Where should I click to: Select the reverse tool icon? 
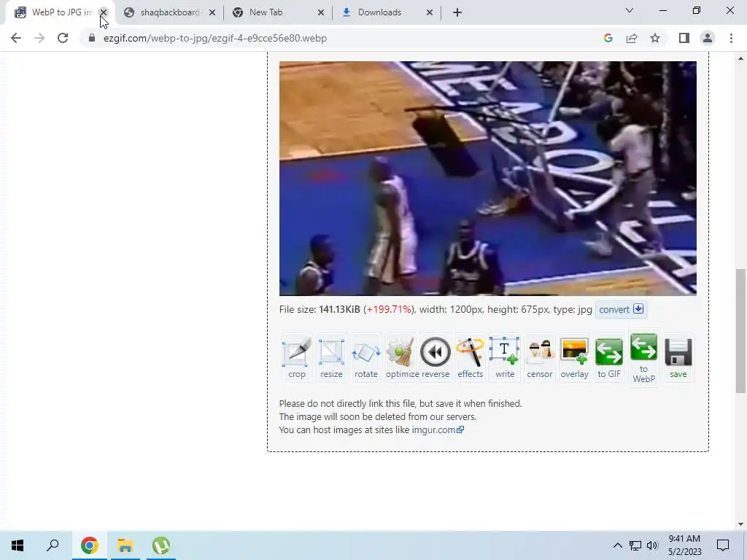(x=436, y=358)
